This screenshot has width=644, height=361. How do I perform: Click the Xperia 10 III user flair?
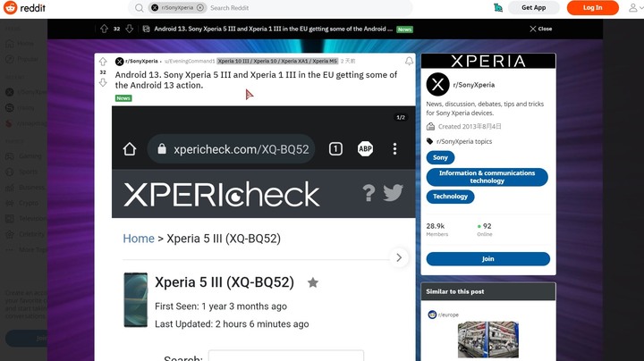(277, 61)
